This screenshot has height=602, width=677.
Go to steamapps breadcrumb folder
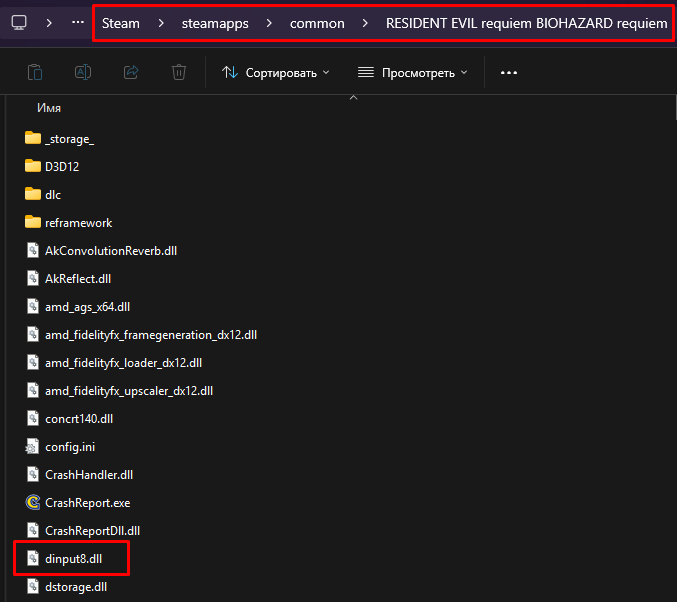point(211,23)
